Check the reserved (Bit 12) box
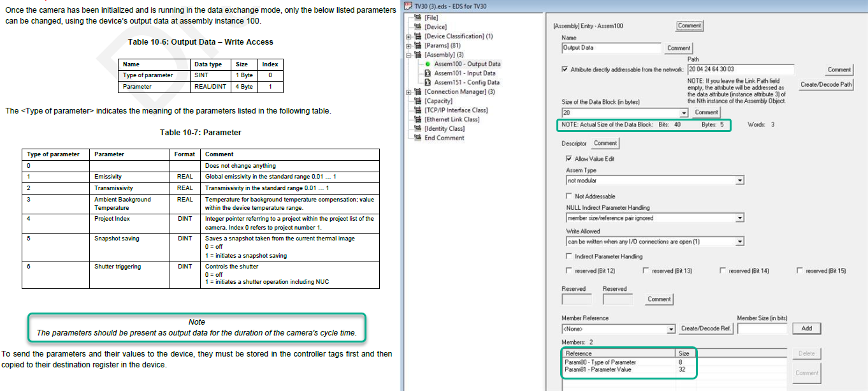Screen dimensions: 868x391 [x=569, y=271]
